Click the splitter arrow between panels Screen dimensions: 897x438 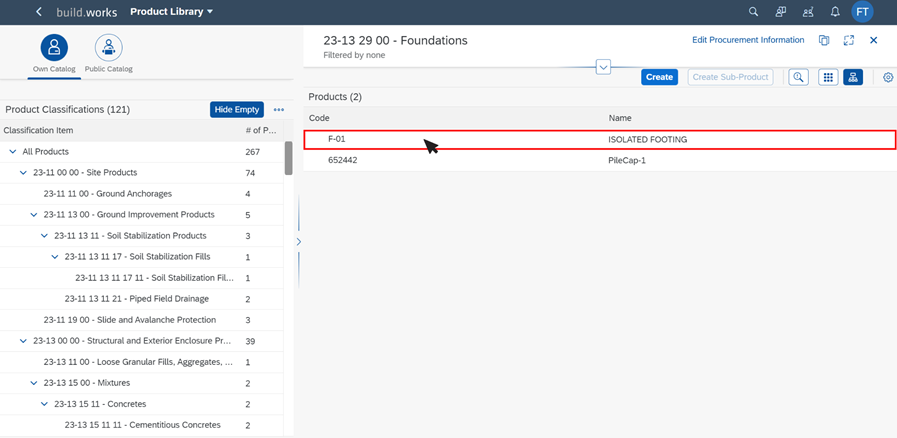[299, 242]
